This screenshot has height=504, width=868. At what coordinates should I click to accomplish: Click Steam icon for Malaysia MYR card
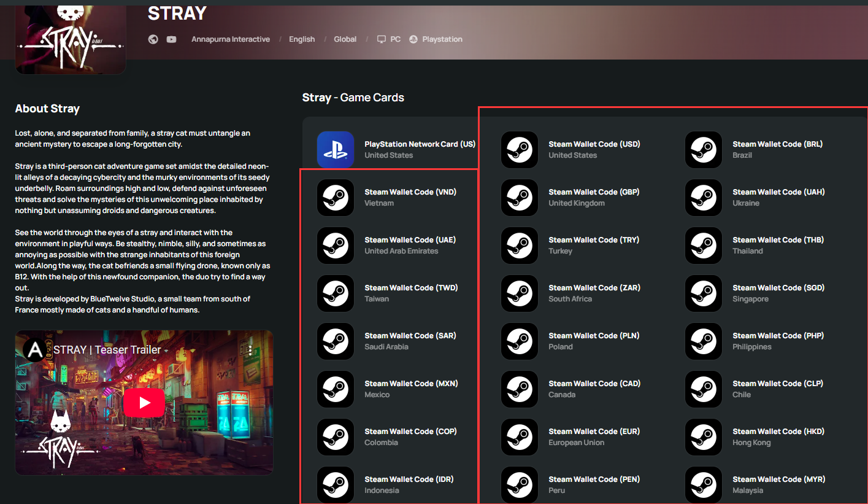[x=704, y=485]
